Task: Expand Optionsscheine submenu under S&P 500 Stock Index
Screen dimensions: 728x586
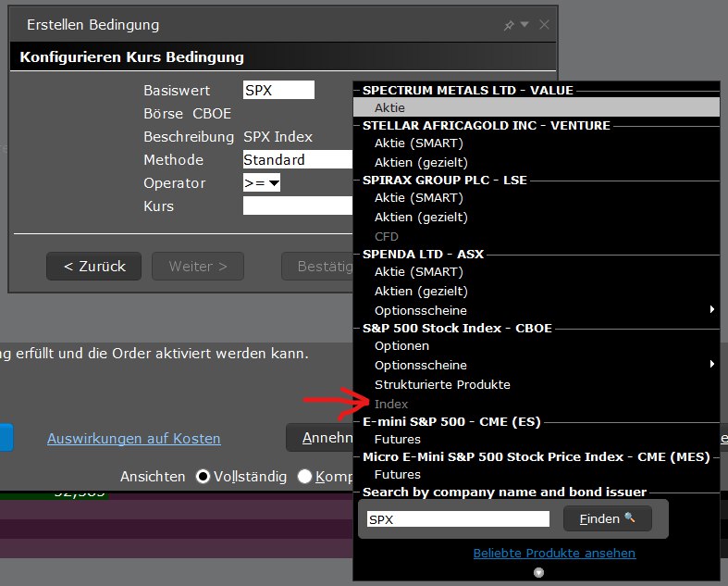Action: [712, 365]
